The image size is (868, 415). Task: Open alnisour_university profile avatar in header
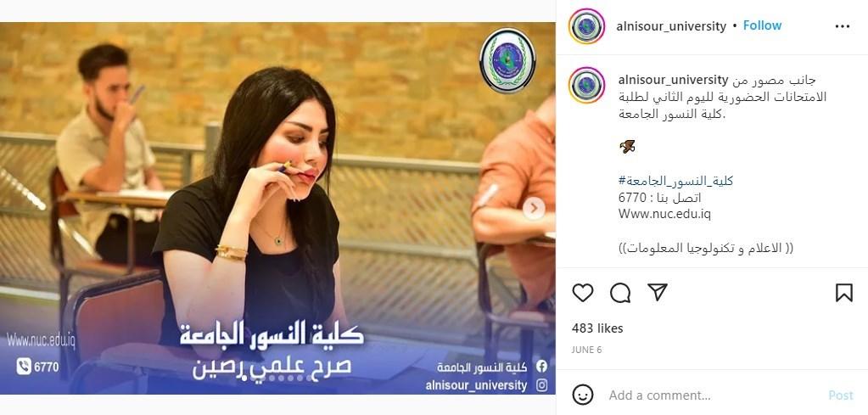tap(586, 26)
